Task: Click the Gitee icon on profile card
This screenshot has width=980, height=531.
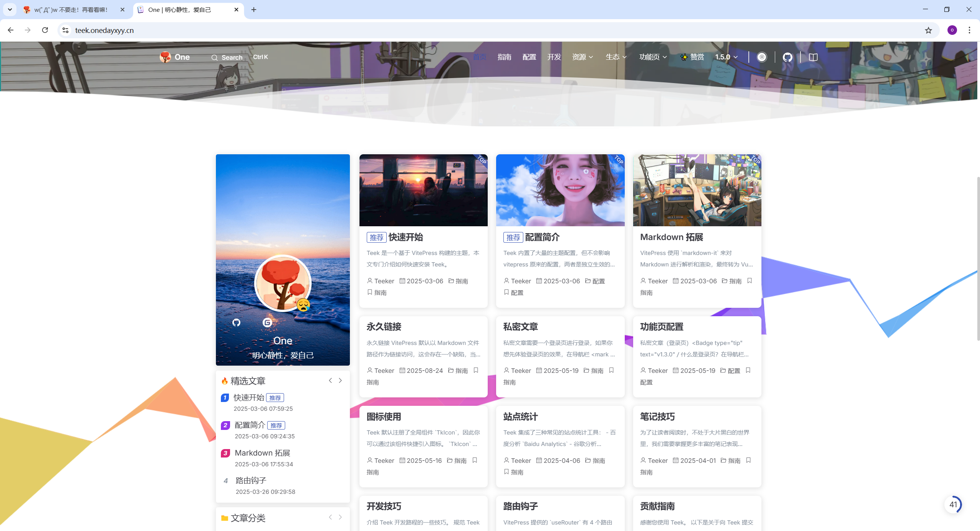Action: coord(267,322)
